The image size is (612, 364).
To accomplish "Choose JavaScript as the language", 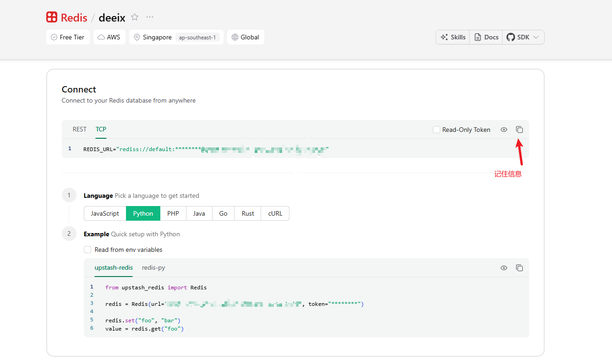I will pyautogui.click(x=105, y=213).
